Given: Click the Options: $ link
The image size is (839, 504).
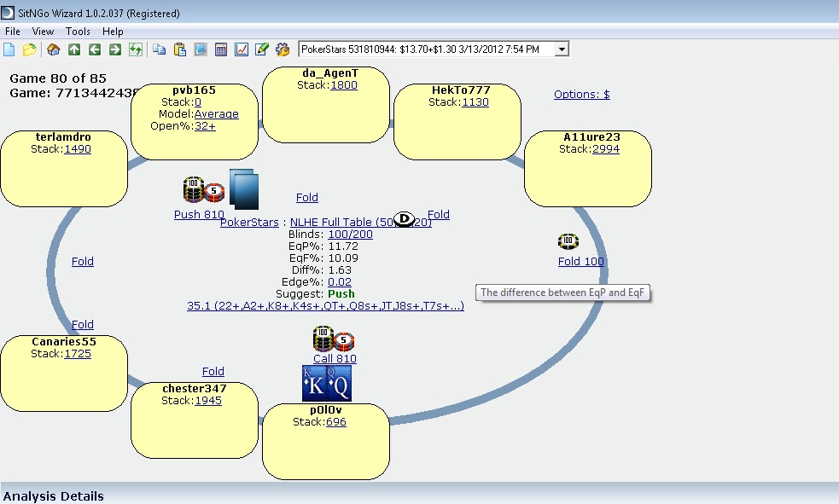Looking at the screenshot, I should (582, 95).
